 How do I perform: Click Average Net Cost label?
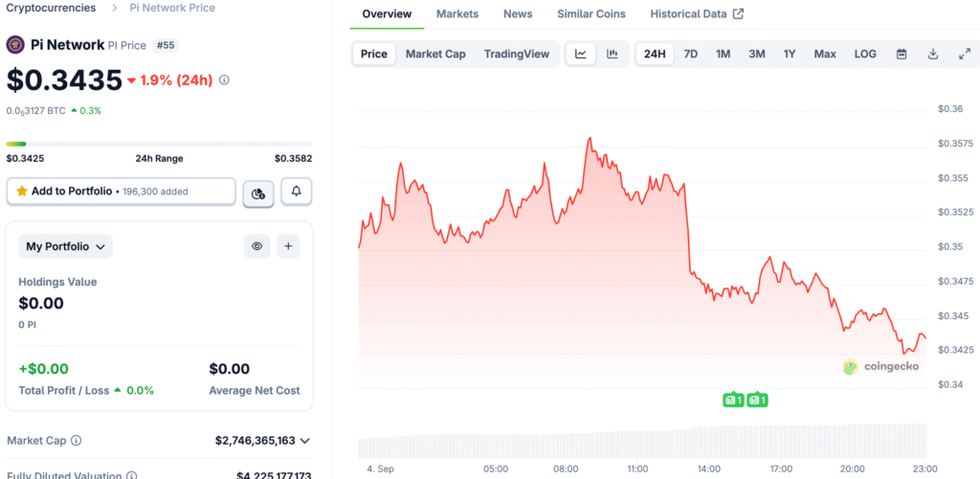click(255, 390)
